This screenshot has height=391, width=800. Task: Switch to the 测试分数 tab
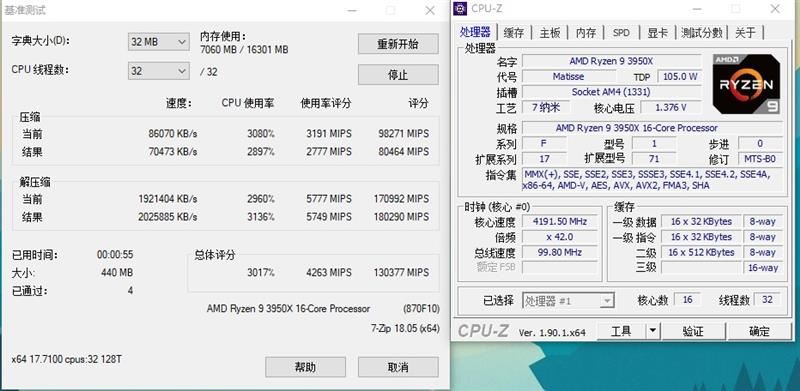702,33
